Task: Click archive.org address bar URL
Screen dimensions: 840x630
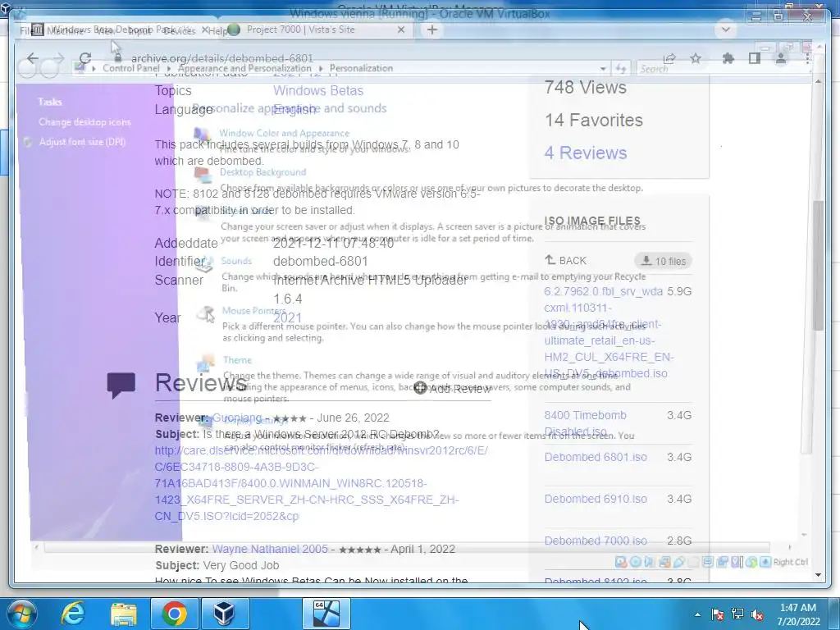Action: point(222,58)
